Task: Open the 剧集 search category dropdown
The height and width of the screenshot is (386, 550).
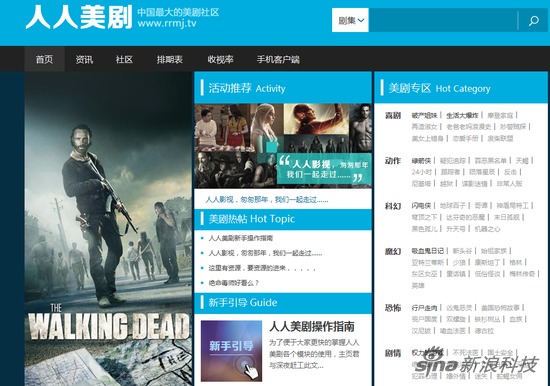Action: pos(350,20)
